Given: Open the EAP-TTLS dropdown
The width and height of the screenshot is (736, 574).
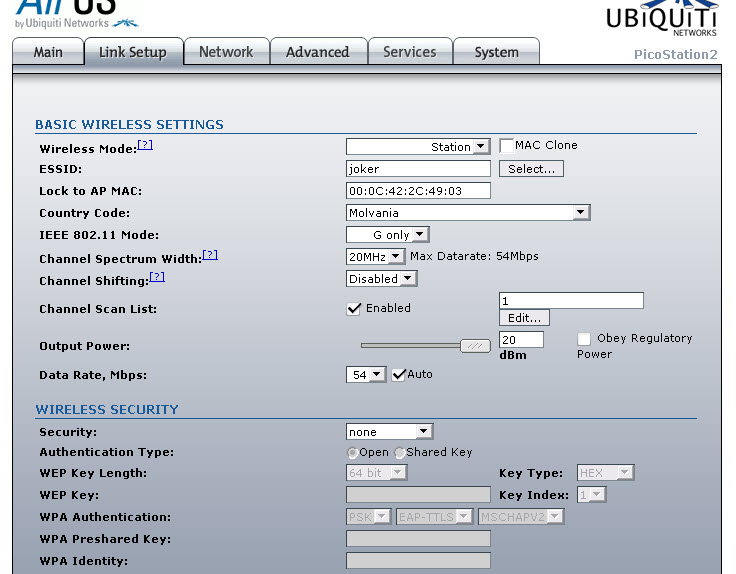Looking at the screenshot, I should 434,517.
